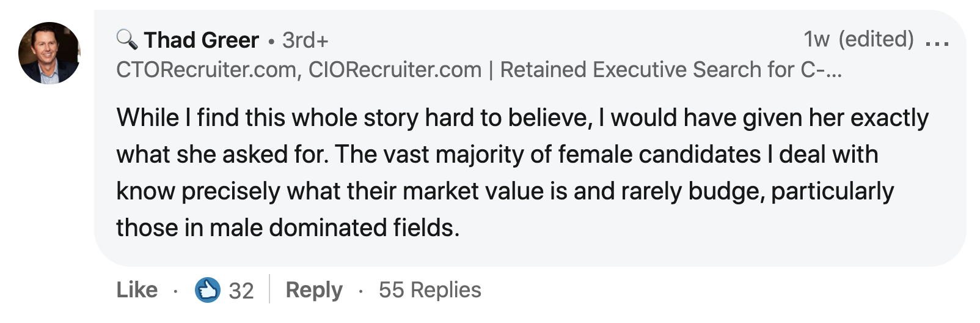Click CIORecruiter.com in the headline

click(x=395, y=70)
